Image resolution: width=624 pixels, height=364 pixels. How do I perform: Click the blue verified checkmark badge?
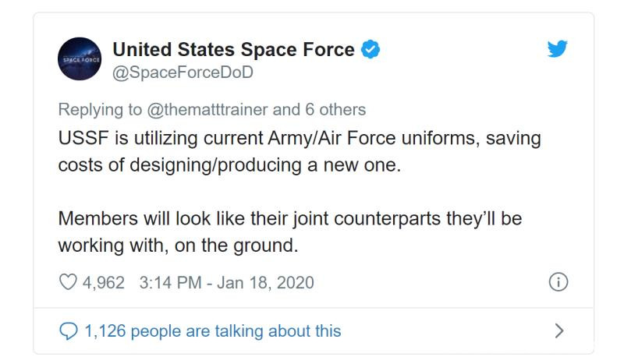click(x=371, y=50)
